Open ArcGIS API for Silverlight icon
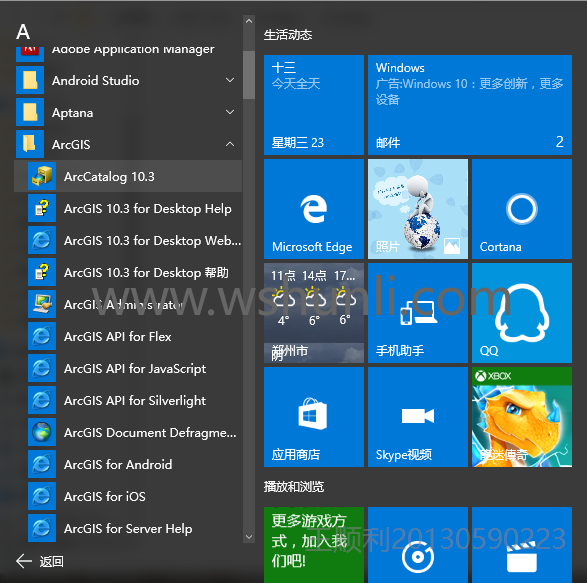 42,400
